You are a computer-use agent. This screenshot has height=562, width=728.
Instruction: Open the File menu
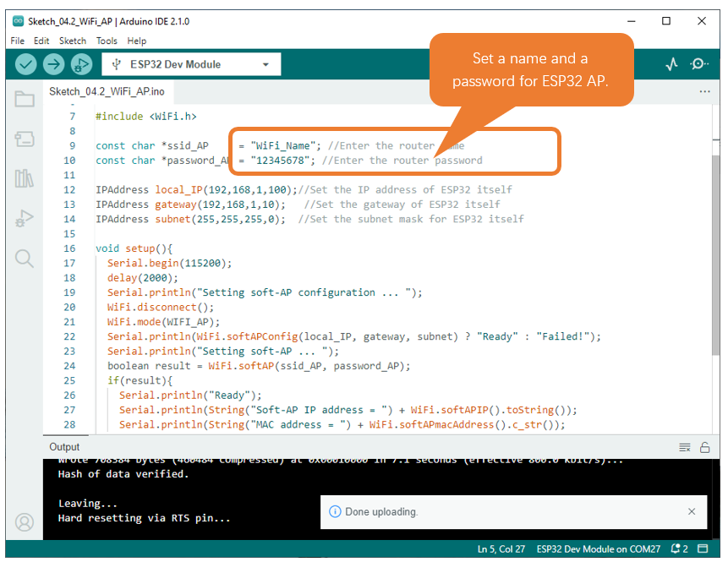click(18, 41)
